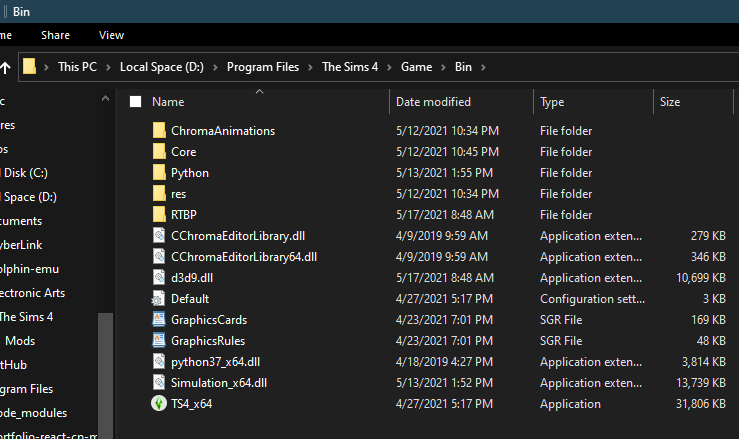Navigate to Program Files breadcrumb
Viewport: 739px width, 439px height.
click(x=263, y=67)
